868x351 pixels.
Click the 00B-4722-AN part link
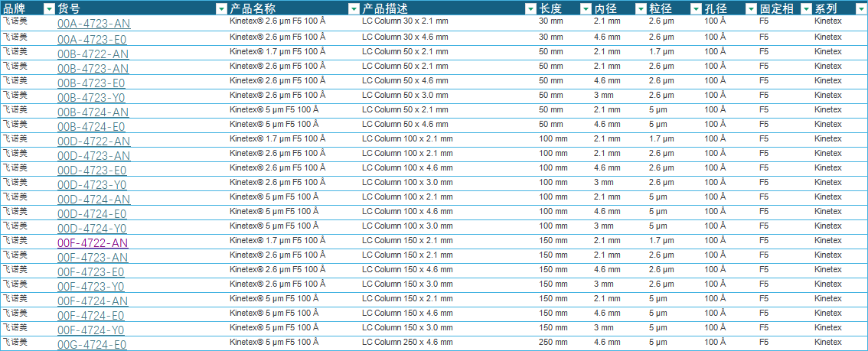(93, 54)
